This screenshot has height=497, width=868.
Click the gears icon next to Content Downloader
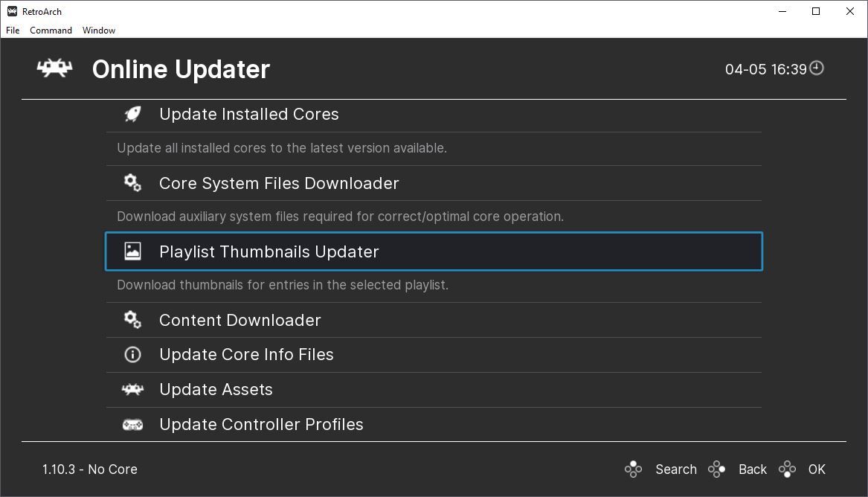[132, 320]
